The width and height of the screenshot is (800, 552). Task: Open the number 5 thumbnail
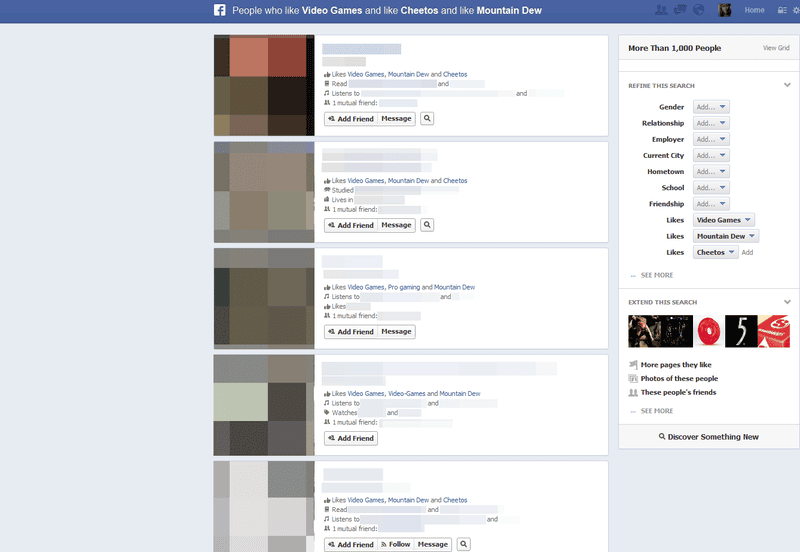(x=741, y=331)
